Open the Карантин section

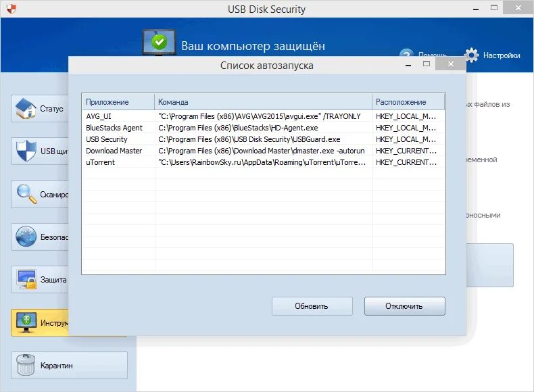pos(69,365)
